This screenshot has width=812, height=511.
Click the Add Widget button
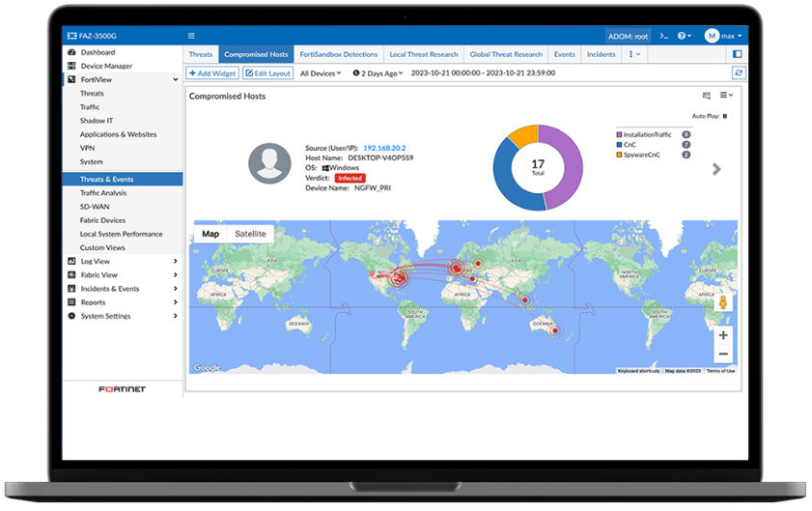tap(211, 73)
